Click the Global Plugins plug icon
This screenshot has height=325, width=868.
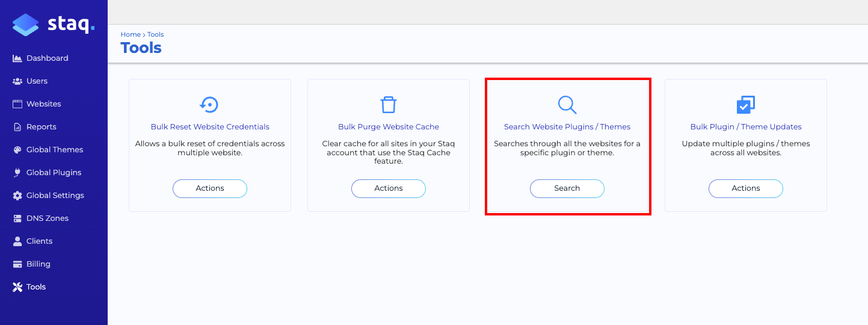tap(17, 173)
